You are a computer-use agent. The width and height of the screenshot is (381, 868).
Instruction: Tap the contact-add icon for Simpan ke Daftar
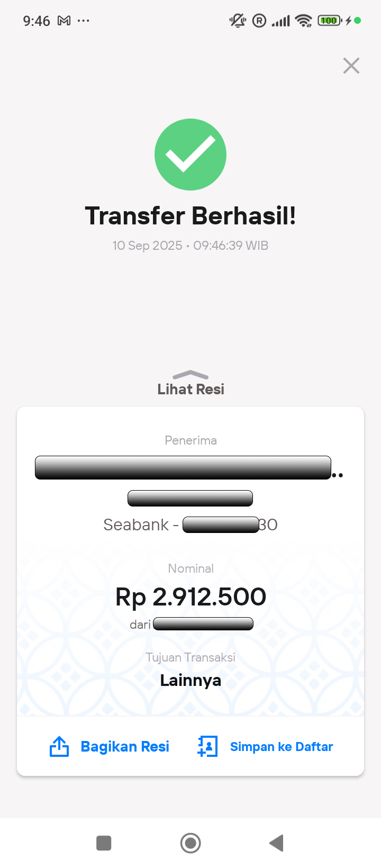pos(207,746)
